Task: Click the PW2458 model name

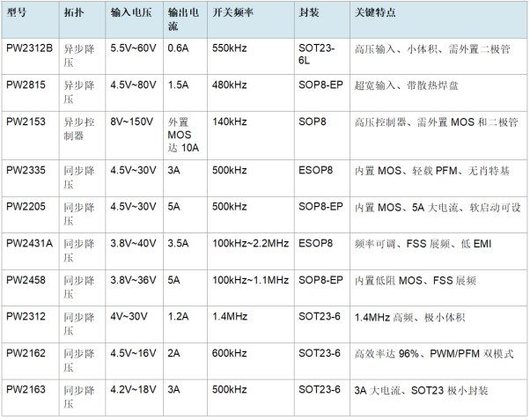Action: pos(26,280)
